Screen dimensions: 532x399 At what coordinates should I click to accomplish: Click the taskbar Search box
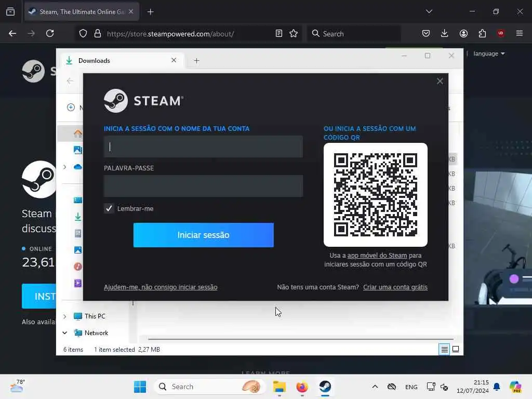209,387
